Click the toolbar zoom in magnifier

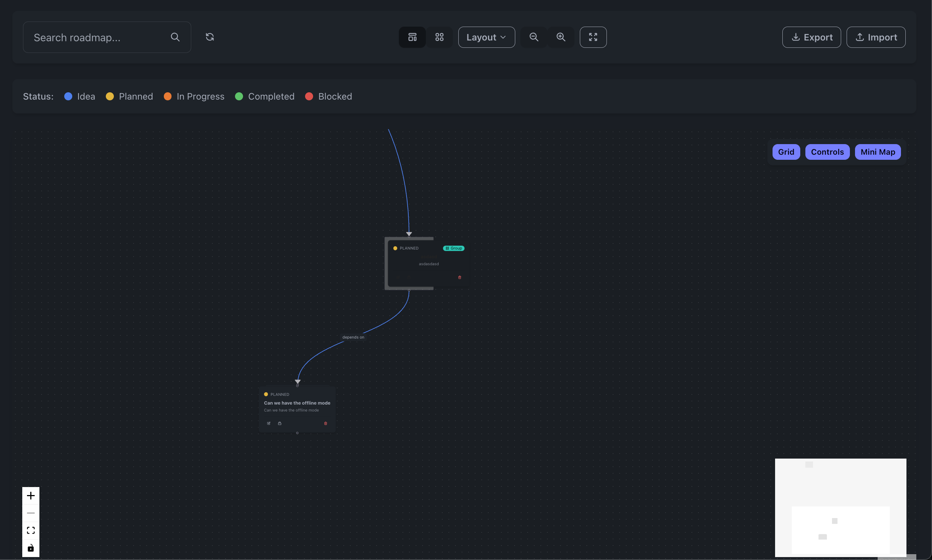point(561,37)
